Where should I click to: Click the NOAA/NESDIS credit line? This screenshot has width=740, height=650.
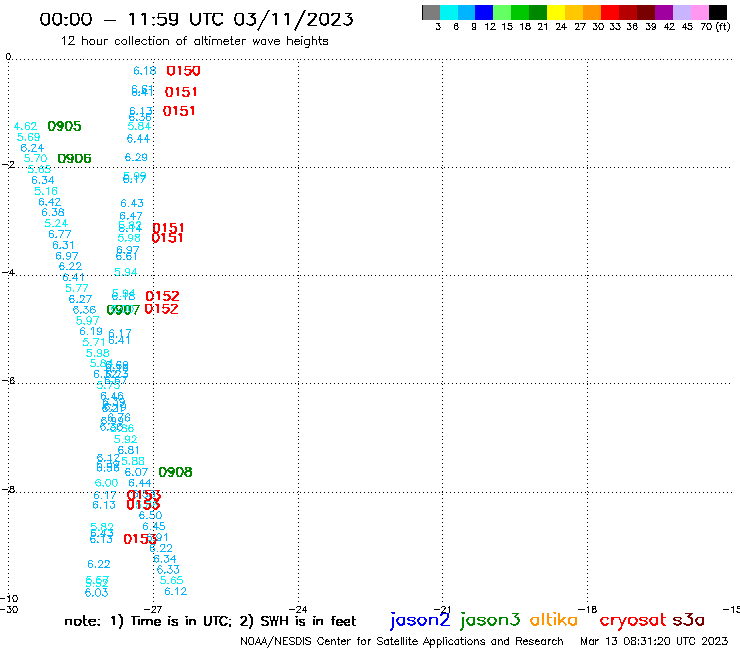[x=402, y=641]
